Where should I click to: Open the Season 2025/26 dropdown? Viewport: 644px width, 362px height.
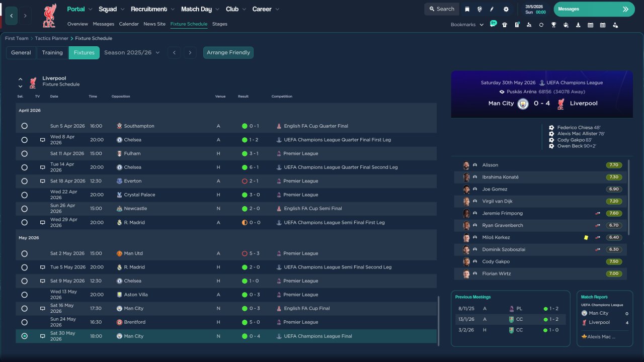click(x=132, y=52)
